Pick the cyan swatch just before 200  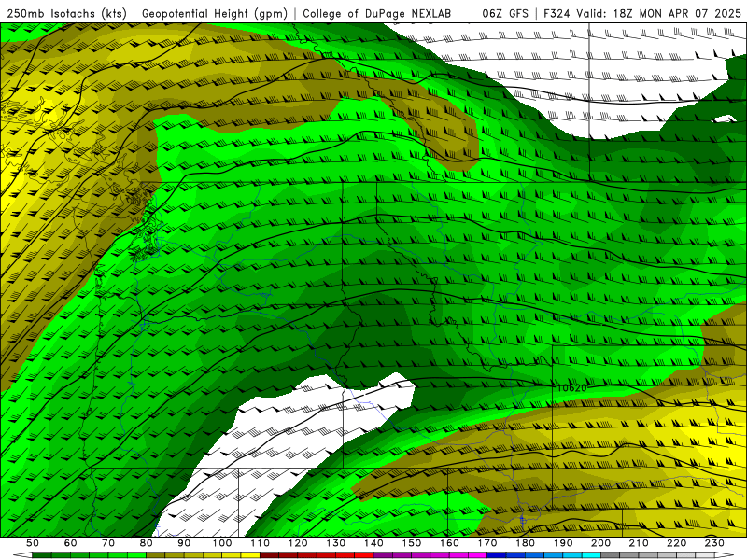(591, 555)
